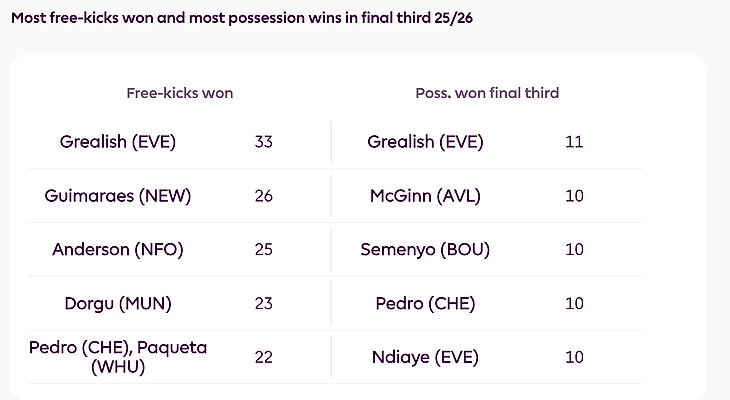Select Pedro (CHE) in possession wins column
The width and height of the screenshot is (730, 400).
click(425, 303)
